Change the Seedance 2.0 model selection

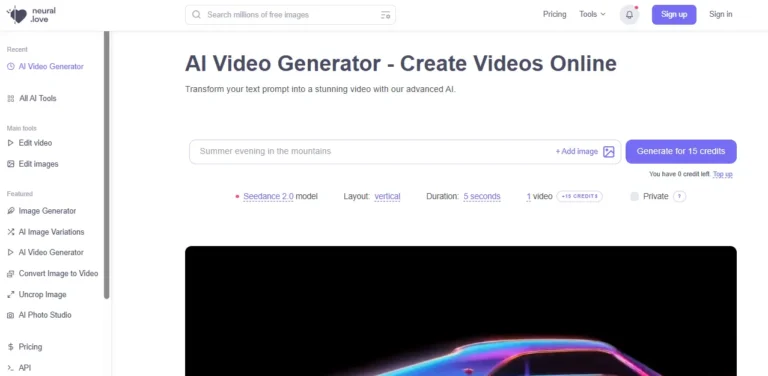click(x=268, y=196)
